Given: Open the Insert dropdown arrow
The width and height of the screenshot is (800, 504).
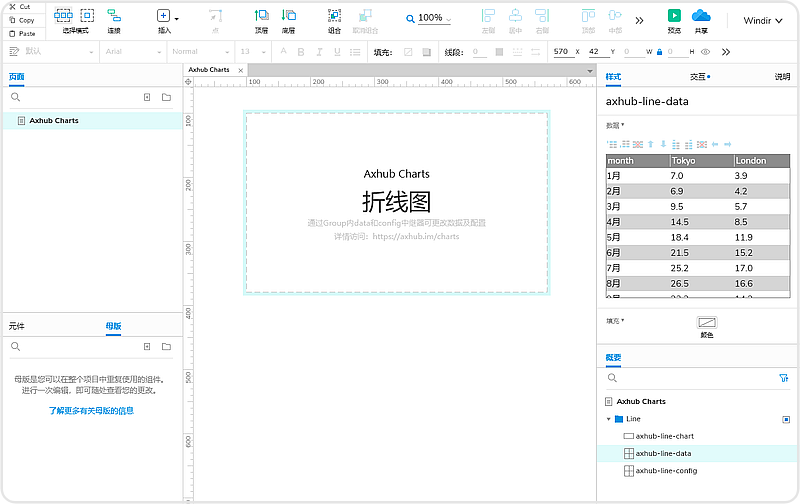Looking at the screenshot, I should [177, 19].
